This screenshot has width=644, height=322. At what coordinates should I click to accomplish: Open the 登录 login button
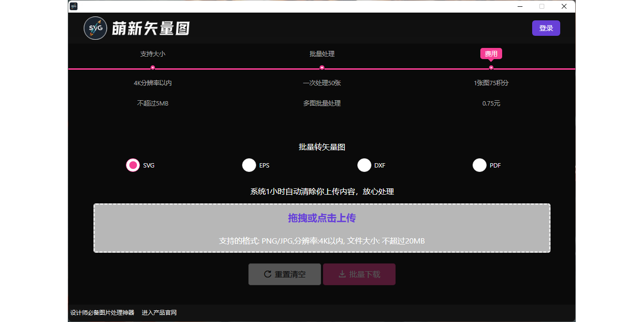coord(546,28)
